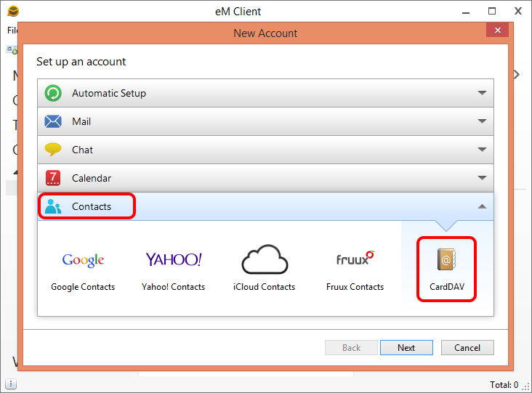Image resolution: width=532 pixels, height=393 pixels.
Task: Click the Next button
Action: click(406, 347)
